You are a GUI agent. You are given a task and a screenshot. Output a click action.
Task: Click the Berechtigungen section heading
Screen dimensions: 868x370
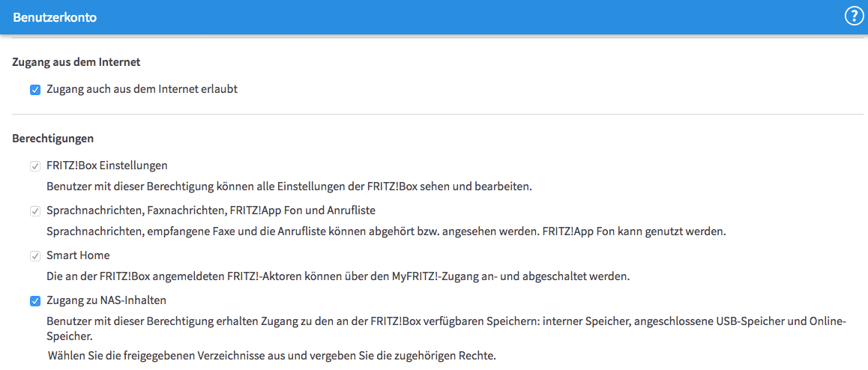[x=52, y=139]
